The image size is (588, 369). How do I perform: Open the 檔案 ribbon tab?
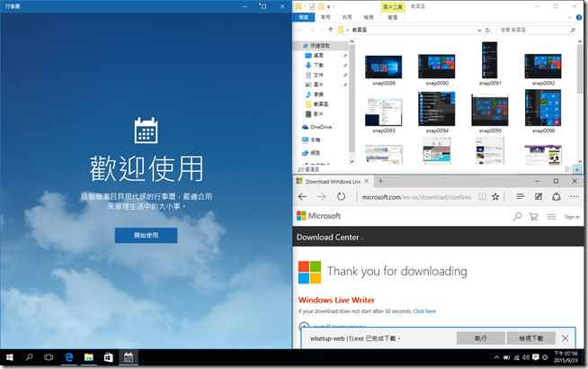304,17
